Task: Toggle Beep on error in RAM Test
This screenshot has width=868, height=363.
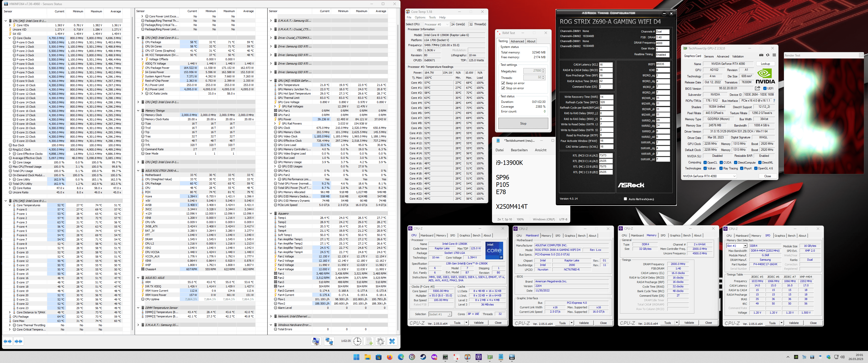Action: 503,83
